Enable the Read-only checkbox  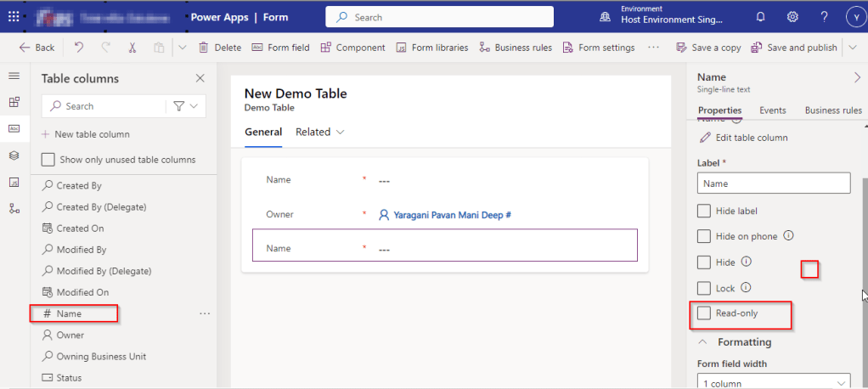pos(703,313)
